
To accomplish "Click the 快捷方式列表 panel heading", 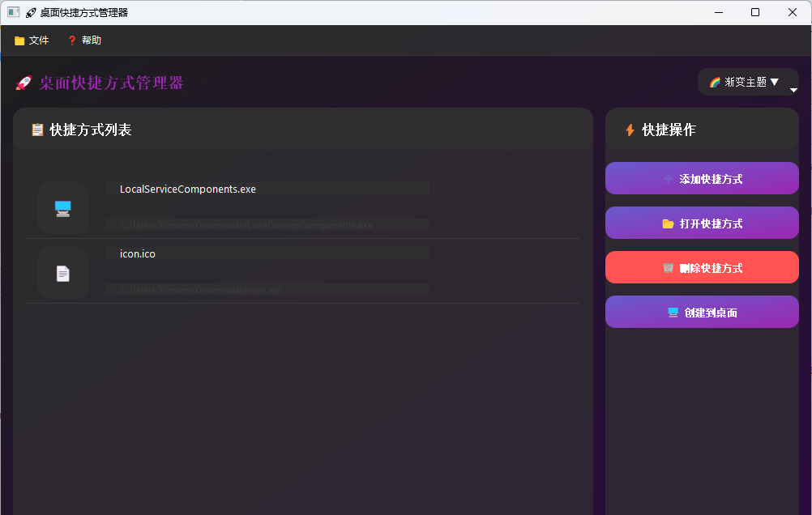I will click(91, 130).
